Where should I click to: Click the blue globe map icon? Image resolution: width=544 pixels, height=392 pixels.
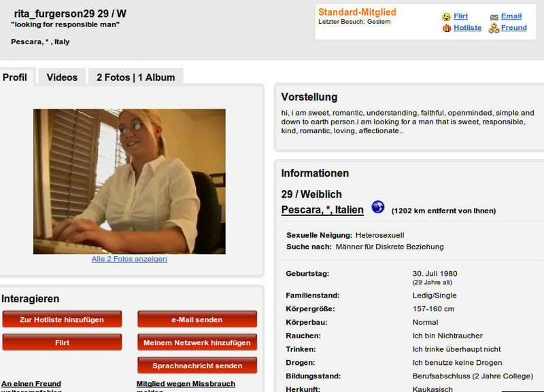pyautogui.click(x=378, y=207)
